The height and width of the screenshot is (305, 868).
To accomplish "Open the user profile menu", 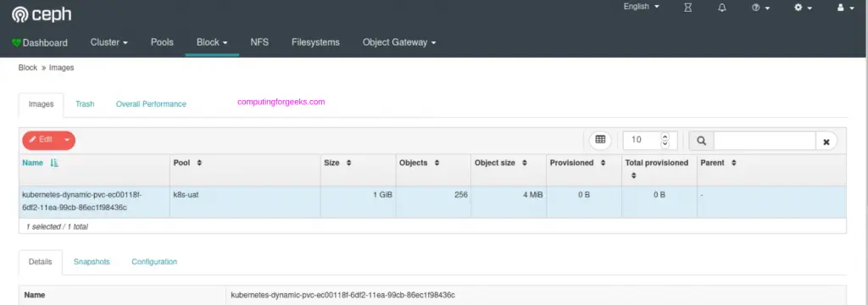I will pyautogui.click(x=845, y=8).
